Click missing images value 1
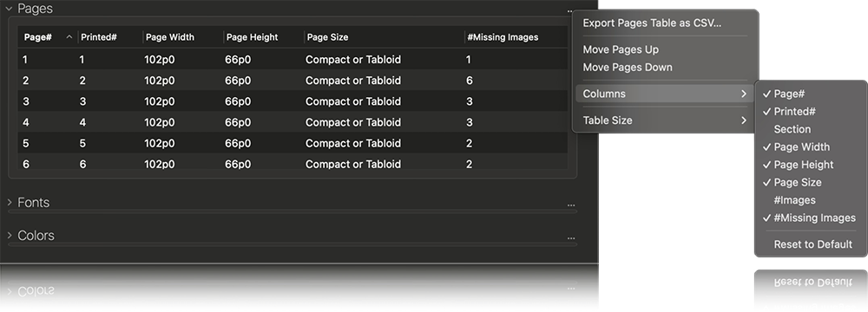The height and width of the screenshot is (312, 868). 469,59
